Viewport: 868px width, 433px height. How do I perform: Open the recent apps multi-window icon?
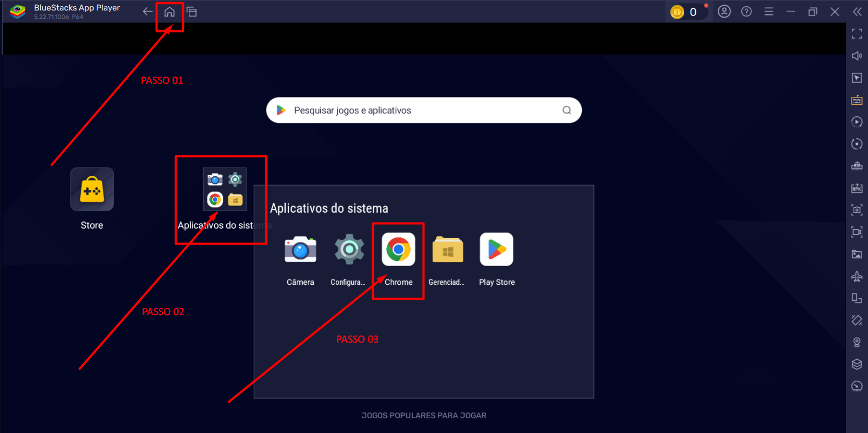pyautogui.click(x=192, y=12)
